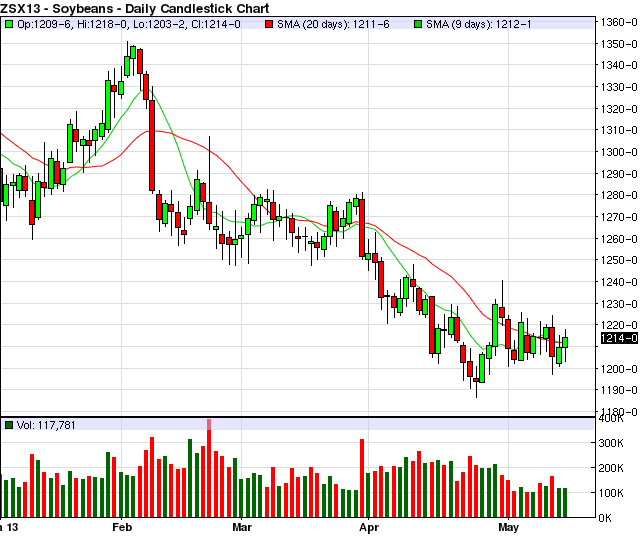
Task: Click the long red candlestick just before April
Action: tap(362, 228)
